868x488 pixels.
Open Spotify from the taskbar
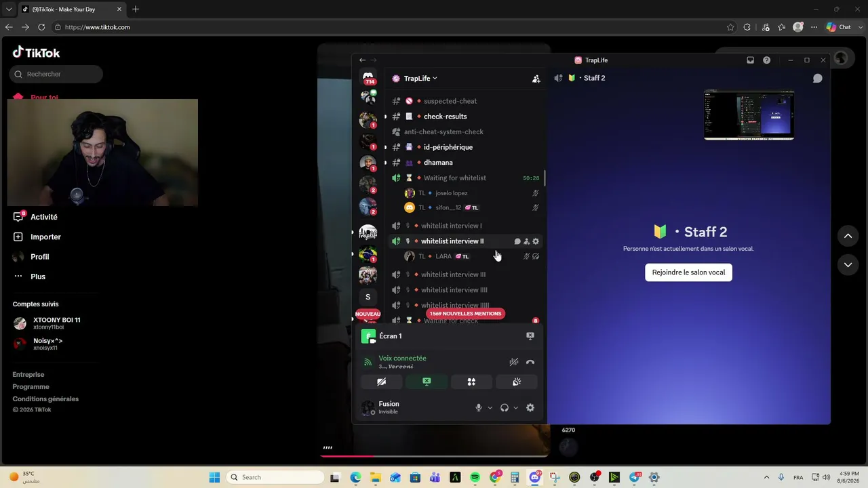[475, 477]
